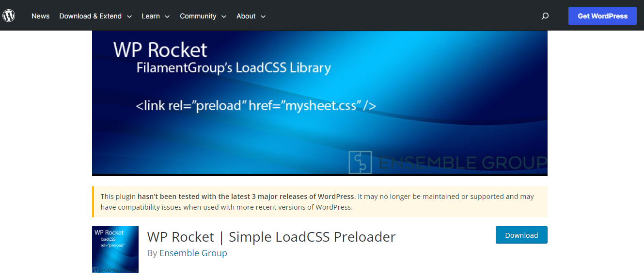Click the Get WordPress button
Screen dimensions: 644x280
click(x=602, y=16)
